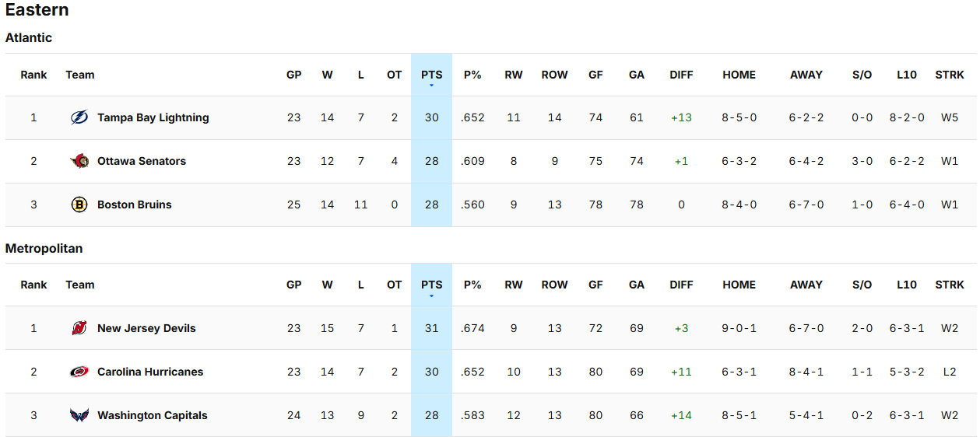Click the Boston Bruins logo icon
The width and height of the screenshot is (980, 437).
[79, 205]
